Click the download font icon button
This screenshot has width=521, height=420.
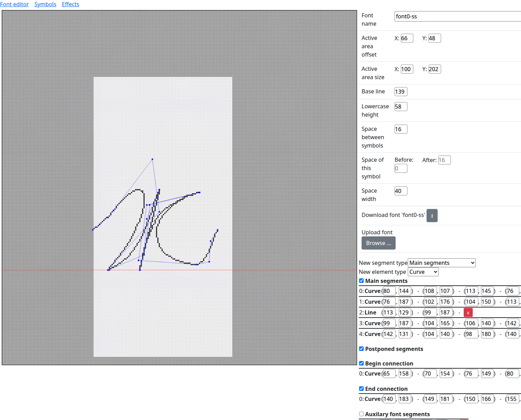pos(432,216)
